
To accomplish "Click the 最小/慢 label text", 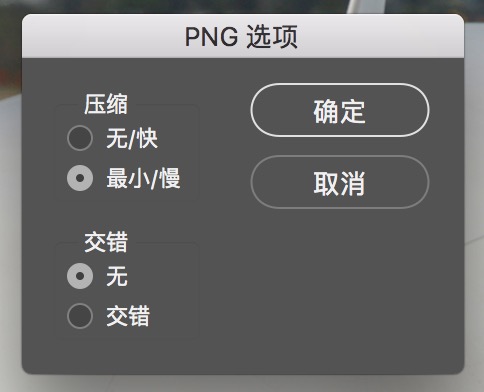I will 143,178.
